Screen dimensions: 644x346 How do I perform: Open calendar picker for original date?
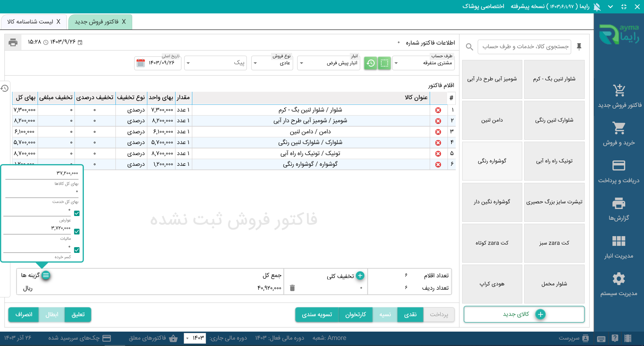[x=141, y=63]
